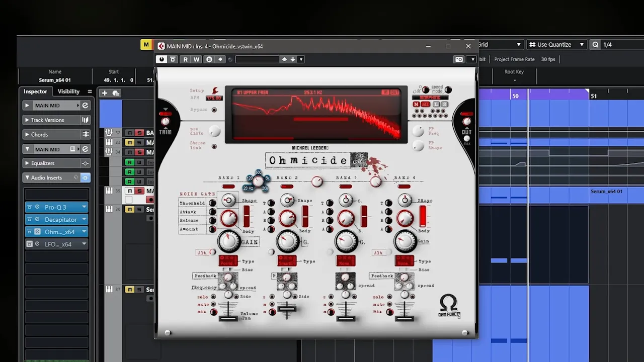The height and width of the screenshot is (362, 644).
Task: Toggle the plugin activate power button
Action: 162,59
